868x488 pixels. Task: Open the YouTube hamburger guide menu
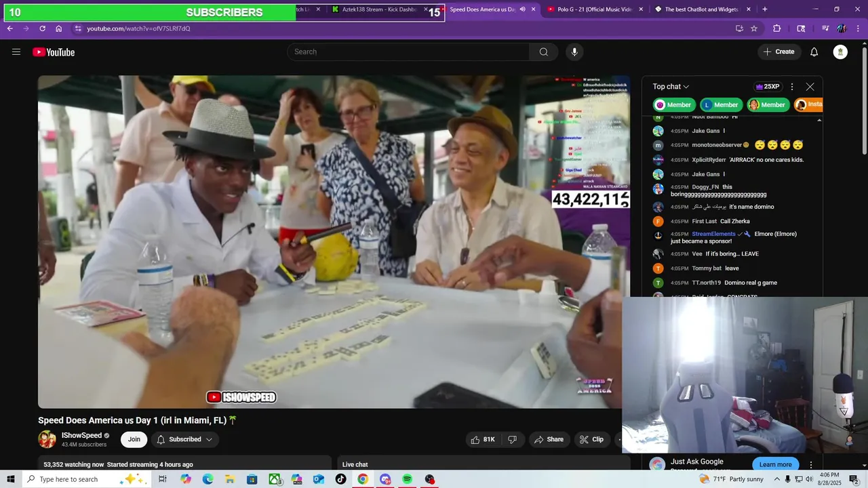tap(16, 52)
